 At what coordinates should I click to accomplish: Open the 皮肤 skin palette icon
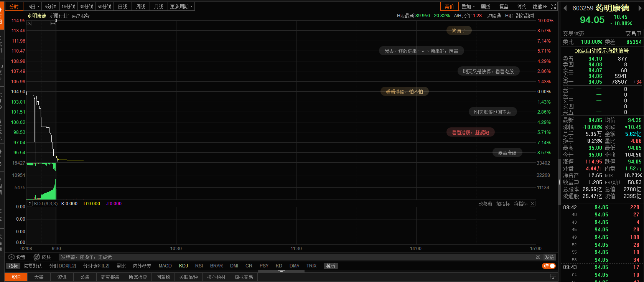pyautogui.click(x=37, y=257)
